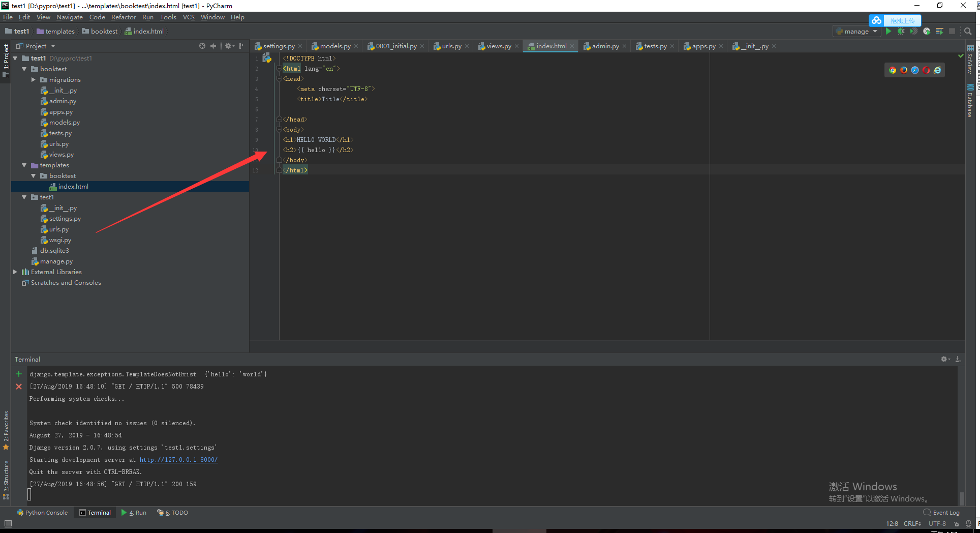This screenshot has height=533, width=980.
Task: Collapse the templates folder
Action: [24, 165]
